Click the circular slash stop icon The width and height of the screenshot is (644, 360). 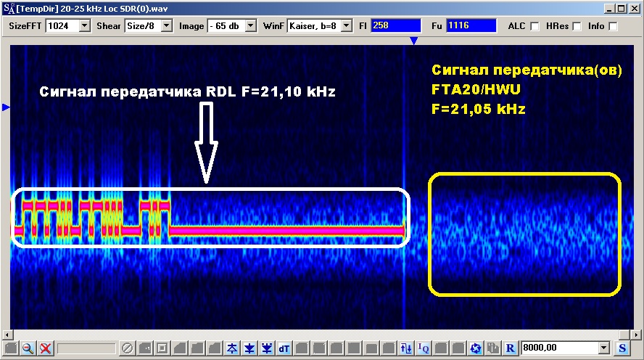click(127, 348)
